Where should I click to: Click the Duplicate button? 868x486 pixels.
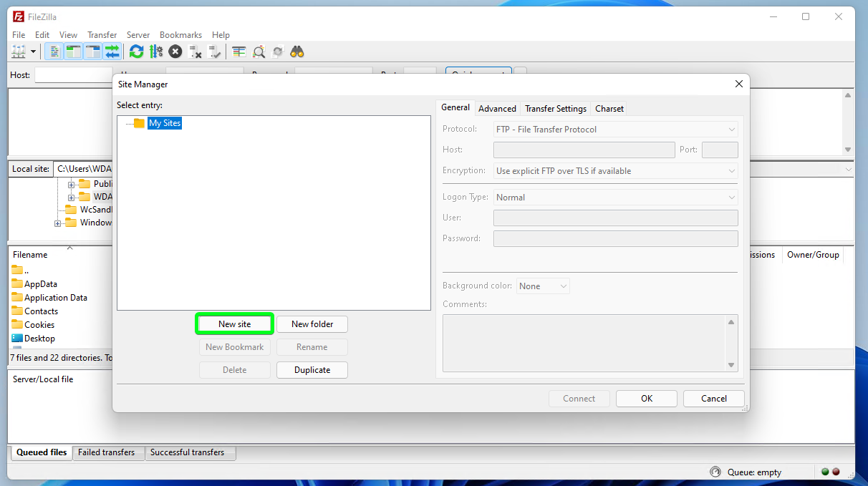312,370
